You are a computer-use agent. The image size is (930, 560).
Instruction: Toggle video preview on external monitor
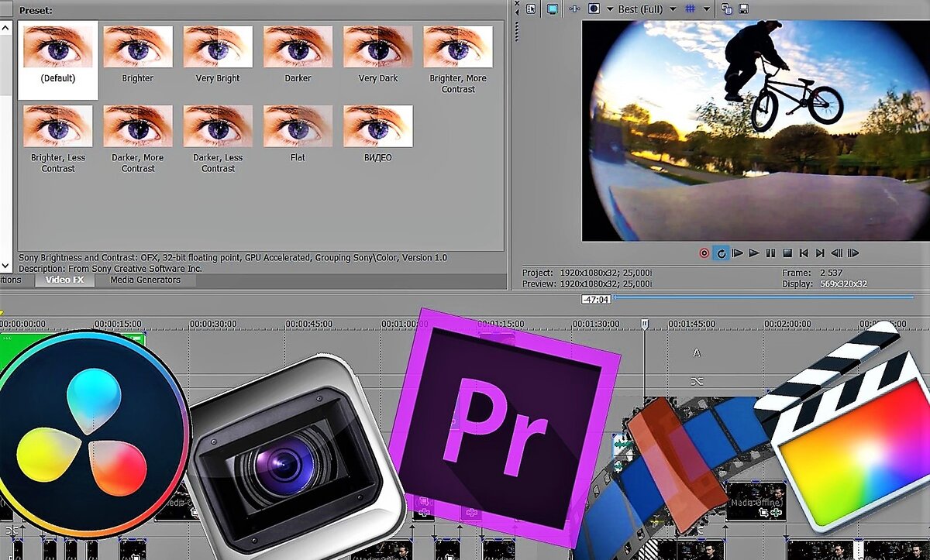tap(553, 9)
